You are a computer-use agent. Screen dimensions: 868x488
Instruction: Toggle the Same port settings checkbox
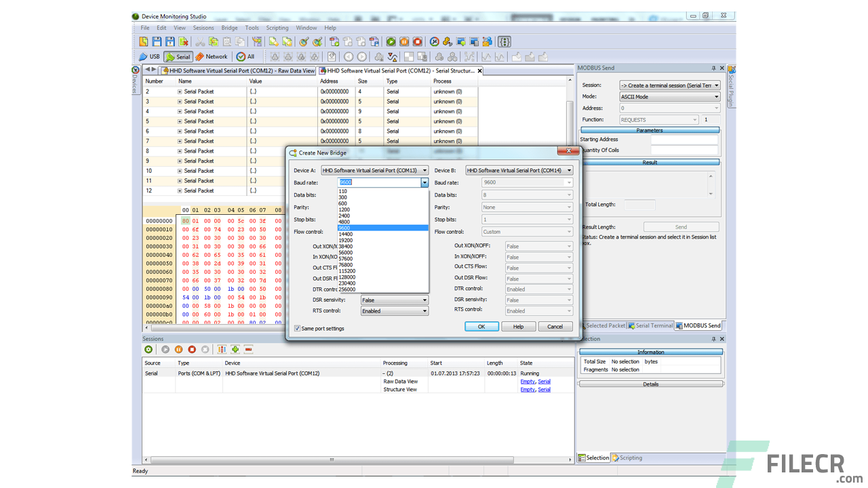296,327
